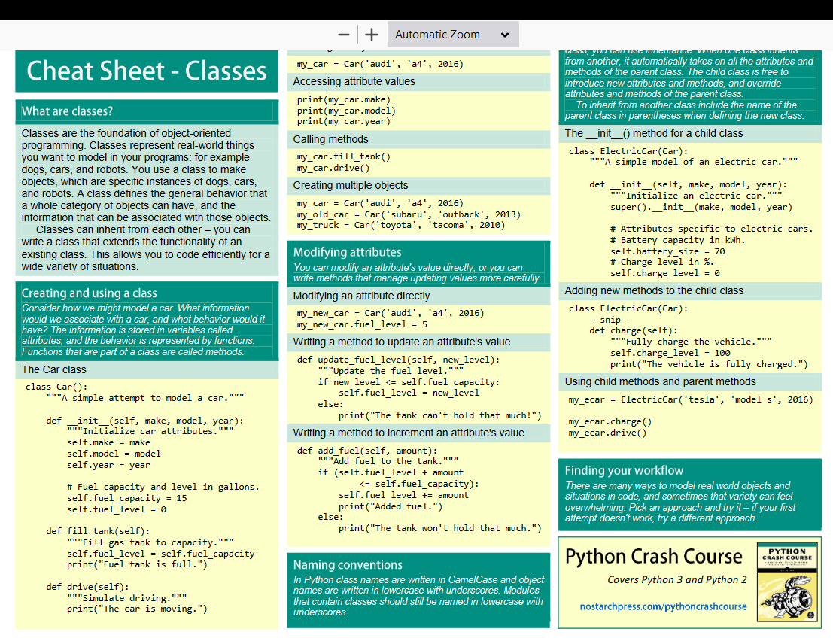Screen dimensions: 833x644
Task: Click the 'Accessing attribute values' subheading
Action: pos(354,81)
